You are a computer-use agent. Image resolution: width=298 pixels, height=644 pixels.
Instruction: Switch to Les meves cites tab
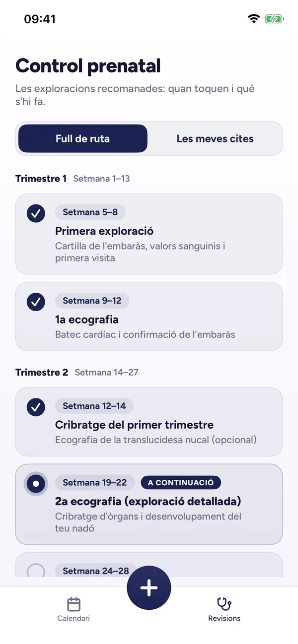pos(215,138)
